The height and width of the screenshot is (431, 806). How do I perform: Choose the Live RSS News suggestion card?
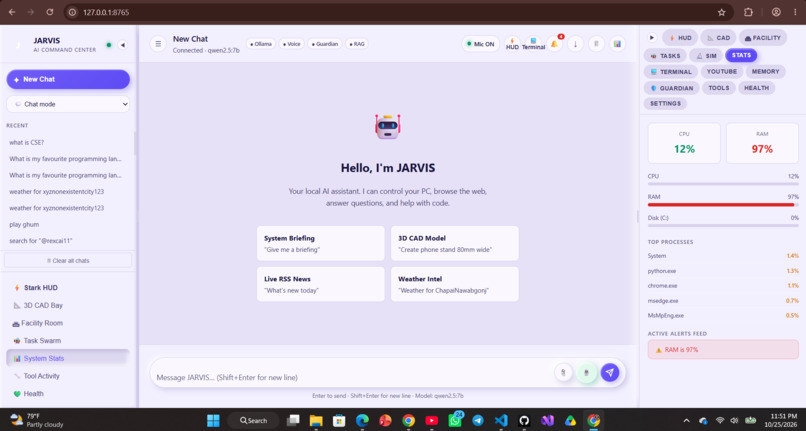pos(321,284)
